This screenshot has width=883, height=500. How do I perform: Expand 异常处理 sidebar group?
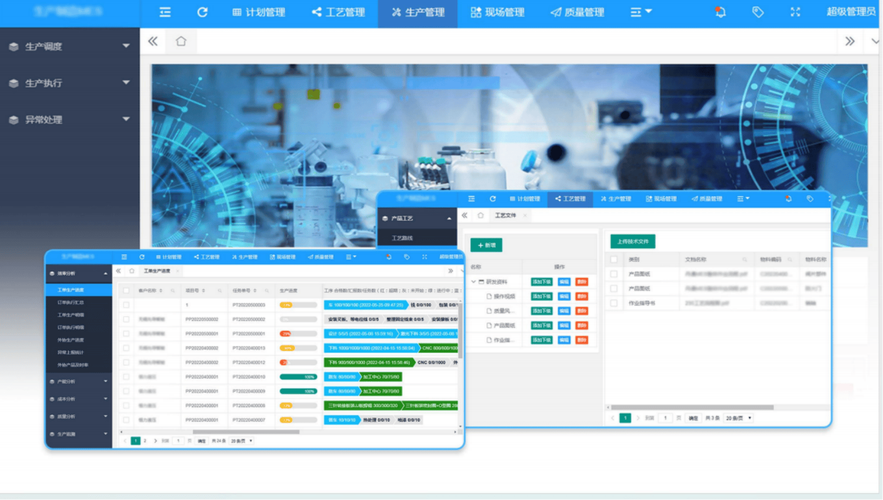(x=70, y=119)
